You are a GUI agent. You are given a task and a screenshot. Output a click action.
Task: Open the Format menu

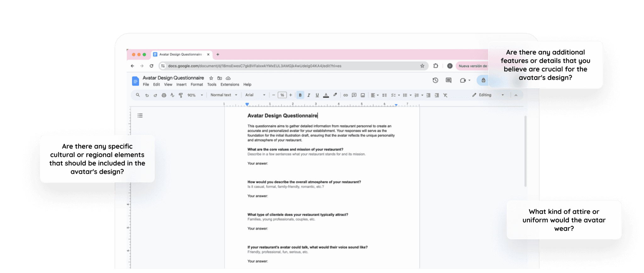pyautogui.click(x=197, y=84)
